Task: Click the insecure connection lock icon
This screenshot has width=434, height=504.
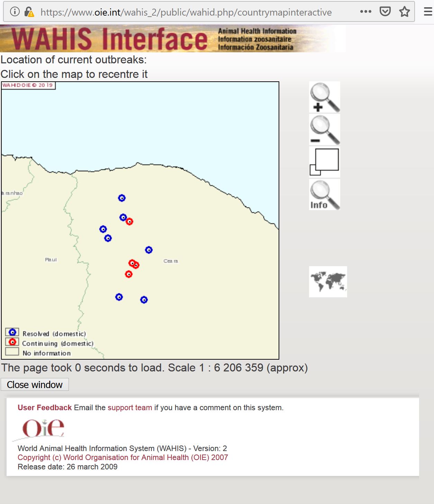Action: tap(29, 12)
